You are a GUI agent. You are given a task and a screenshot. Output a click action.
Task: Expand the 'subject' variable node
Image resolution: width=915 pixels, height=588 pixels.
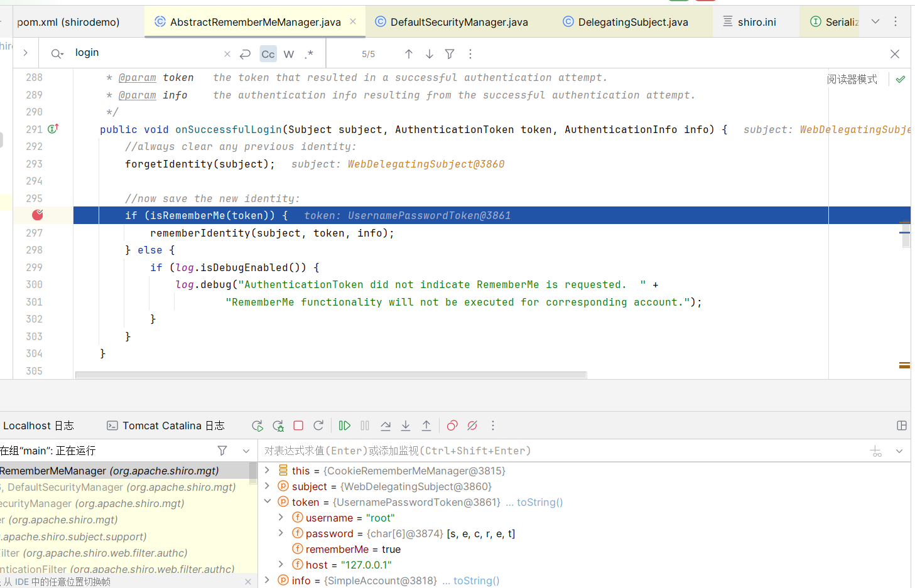click(267, 486)
